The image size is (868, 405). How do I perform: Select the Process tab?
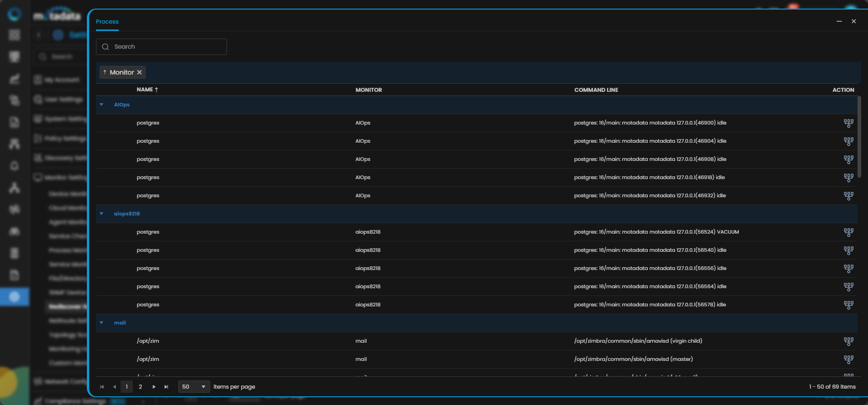[107, 22]
